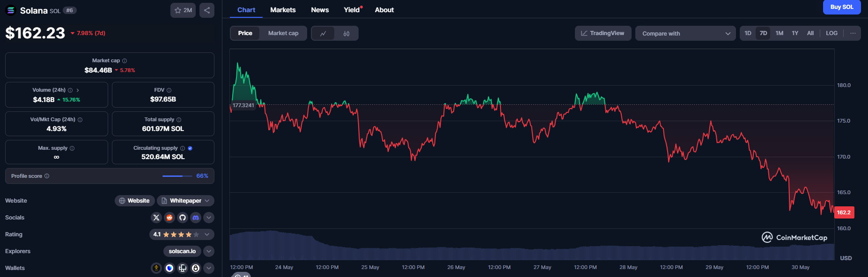
Task: Switch to candlestick chart style
Action: click(346, 33)
